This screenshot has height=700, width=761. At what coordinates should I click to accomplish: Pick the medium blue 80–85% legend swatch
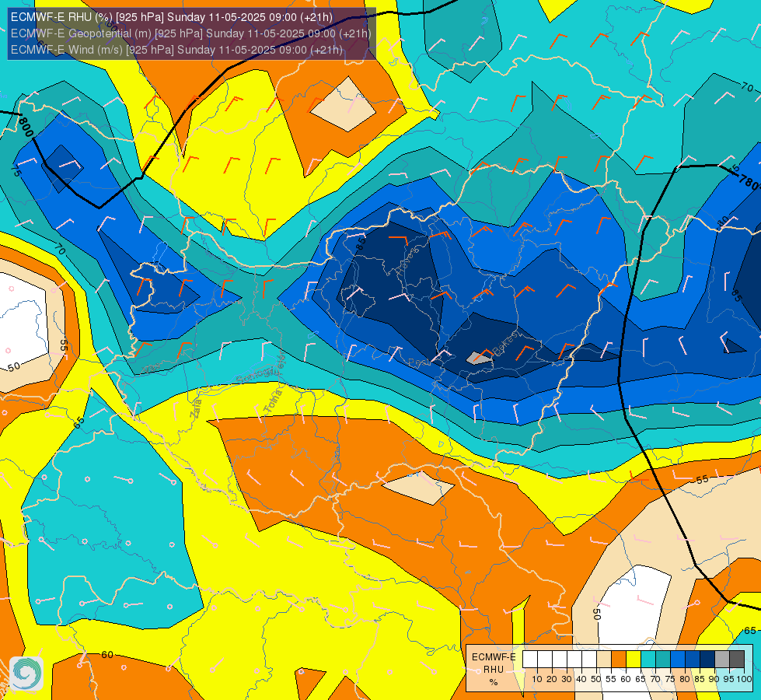[x=693, y=659]
